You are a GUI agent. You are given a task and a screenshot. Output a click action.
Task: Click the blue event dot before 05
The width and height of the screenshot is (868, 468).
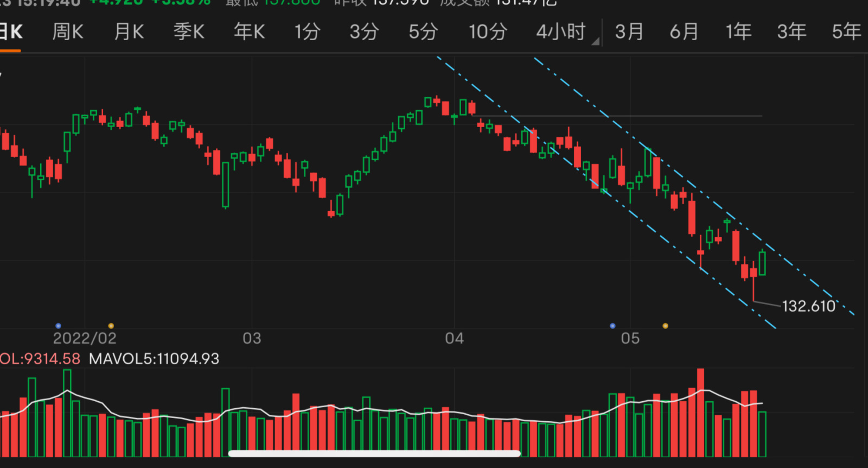pyautogui.click(x=612, y=326)
